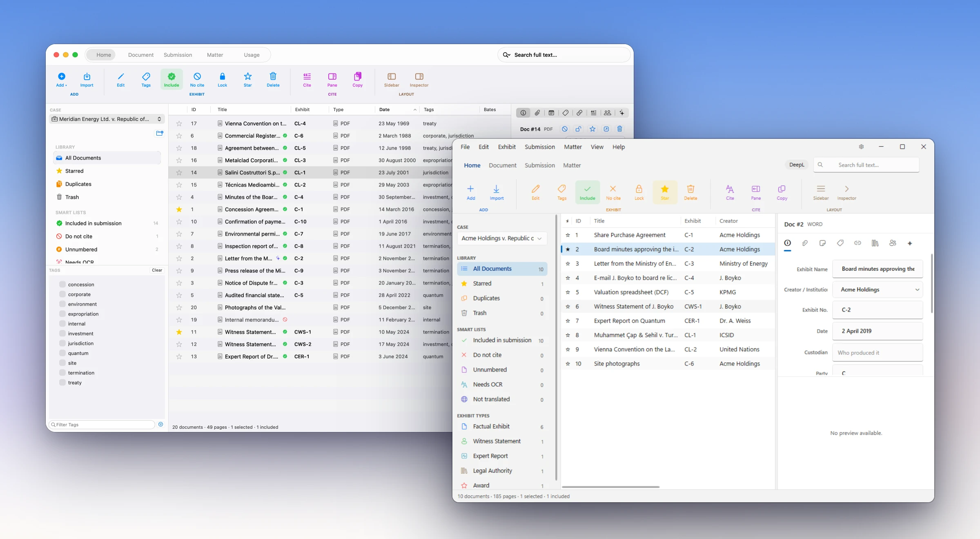The height and width of the screenshot is (539, 980).
Task: Click Inspector chevron in Windows toolbar
Action: pyautogui.click(x=846, y=192)
